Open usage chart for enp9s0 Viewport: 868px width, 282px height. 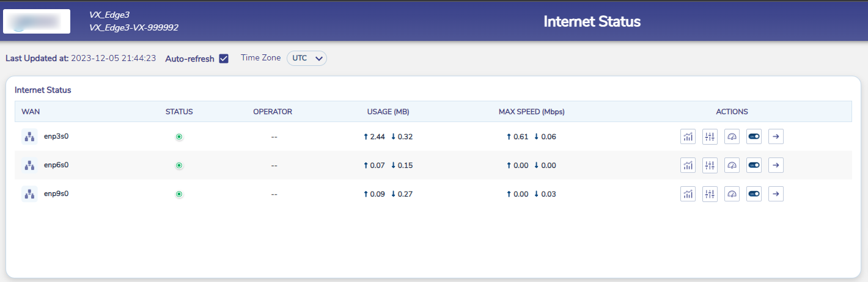pyautogui.click(x=688, y=194)
